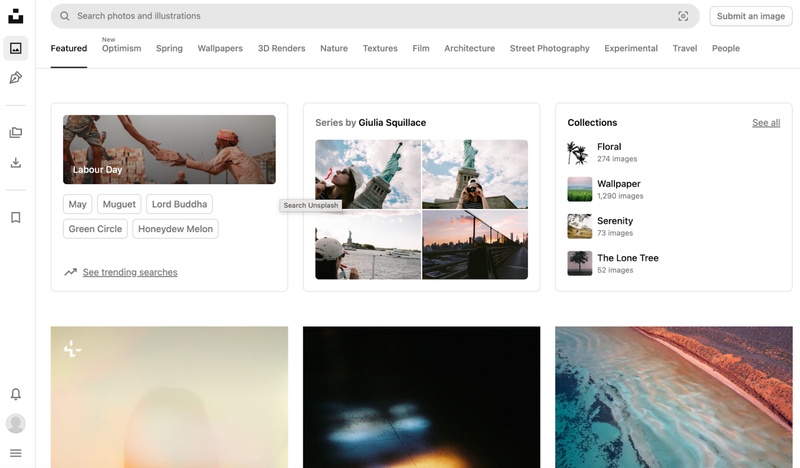The width and height of the screenshot is (800, 468).
Task: Open the hamburger menu icon
Action: 16,453
